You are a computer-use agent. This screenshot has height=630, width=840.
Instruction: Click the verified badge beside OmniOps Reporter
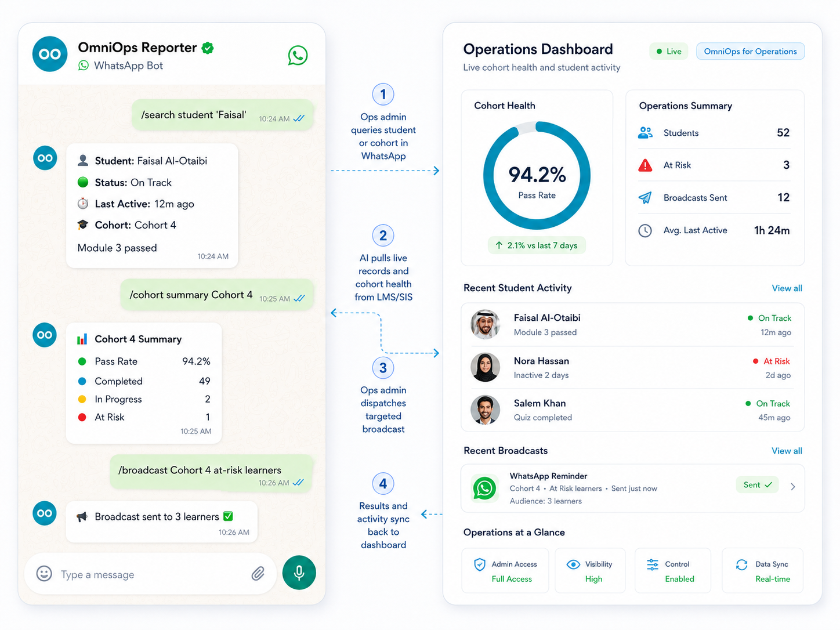(208, 48)
